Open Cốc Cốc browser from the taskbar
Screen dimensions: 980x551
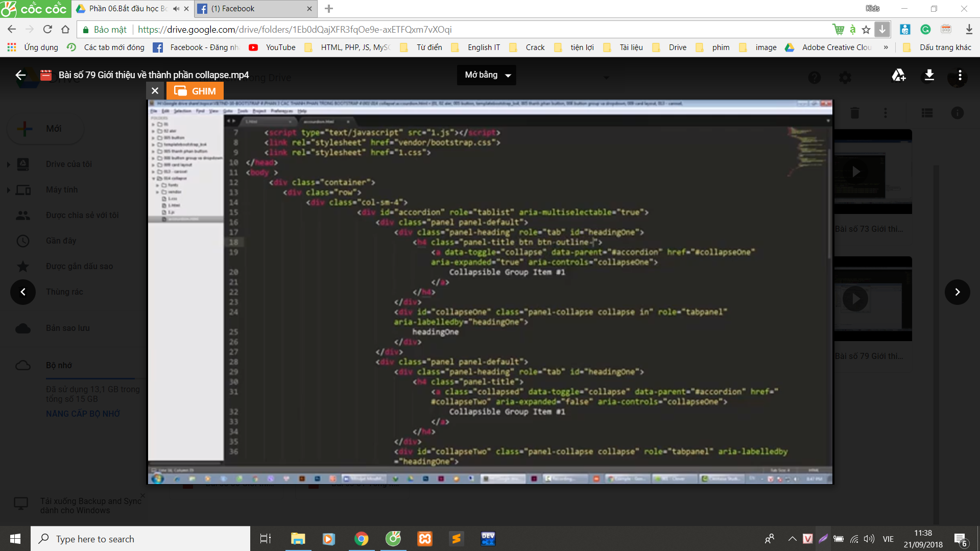click(x=393, y=539)
